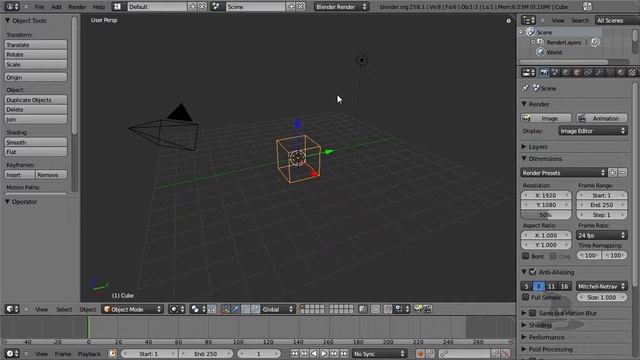Screen dimensions: 640x360
Task: Toggle the use preview range clock button
Action: (x=112, y=353)
